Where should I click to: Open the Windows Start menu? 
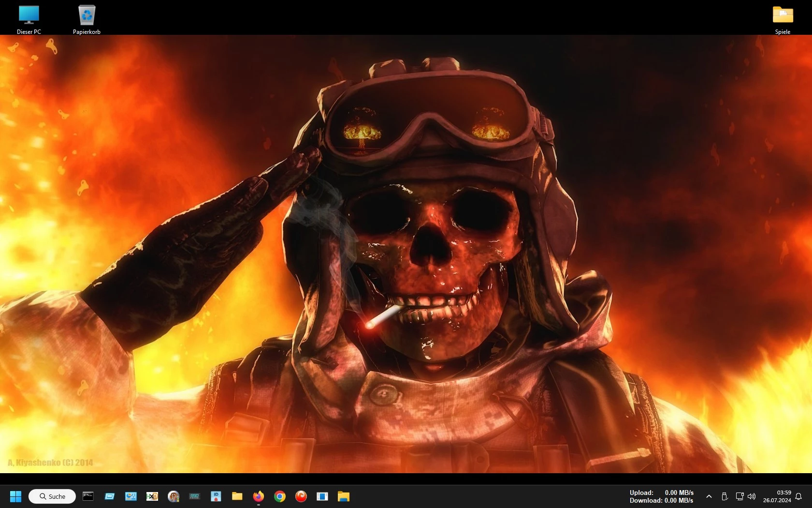pyautogui.click(x=15, y=496)
